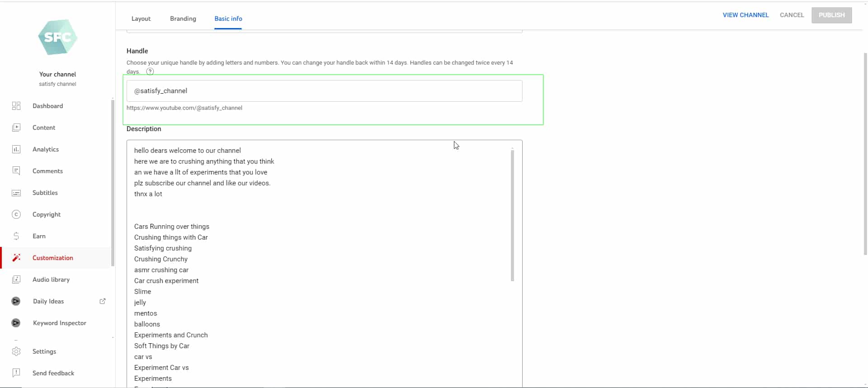Click the Content play icon
This screenshot has height=388, width=868.
pyautogui.click(x=16, y=128)
